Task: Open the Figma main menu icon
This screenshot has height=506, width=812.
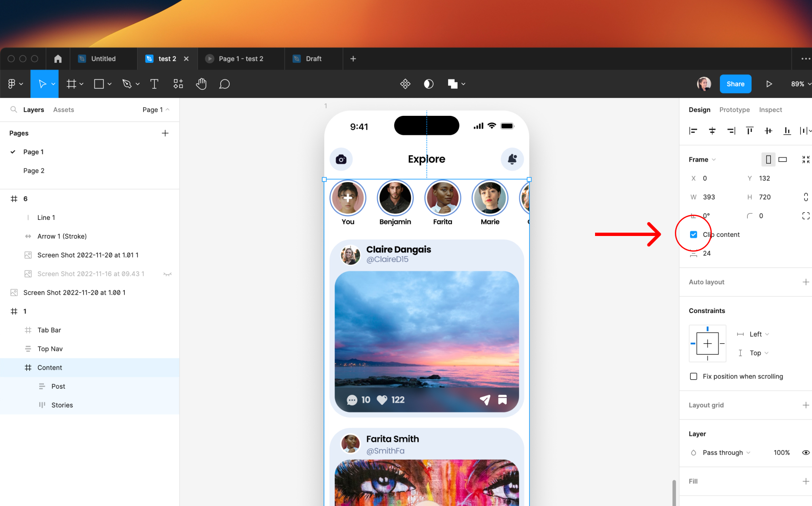Action: click(x=12, y=84)
